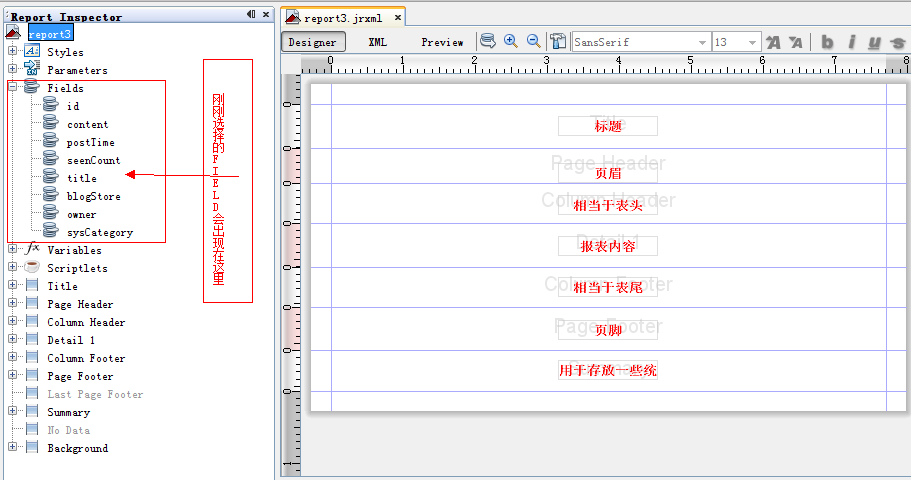Click the Parameters icon in the tree

click(32, 69)
